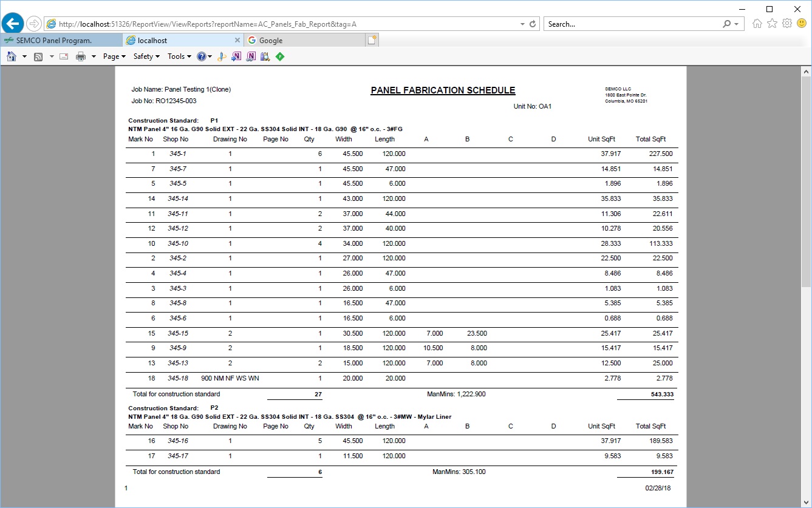Open a new blank tab
Image resolution: width=812 pixels, height=508 pixels.
click(372, 41)
